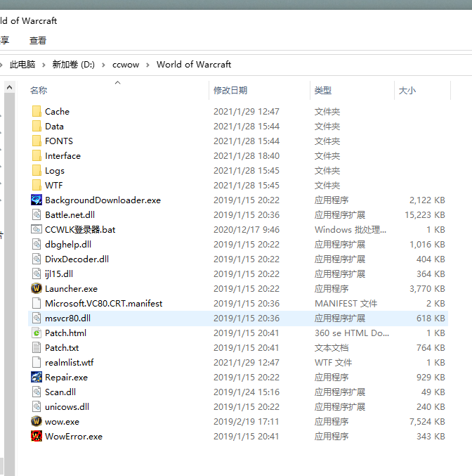472x476 pixels.
Task: Expand the chevron after 此电脑 breadcrumb
Action: pos(44,65)
